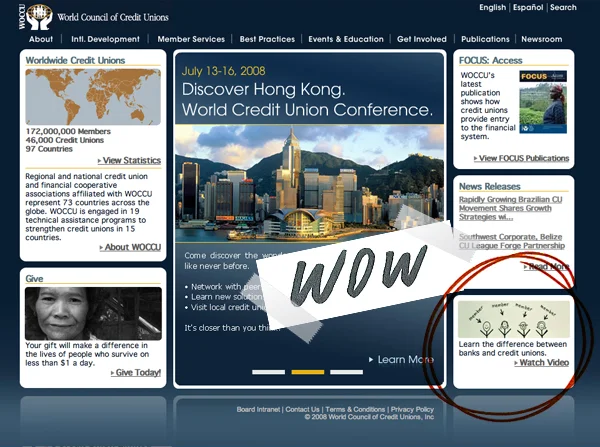Open the Intl. Development menu

pyautogui.click(x=105, y=39)
